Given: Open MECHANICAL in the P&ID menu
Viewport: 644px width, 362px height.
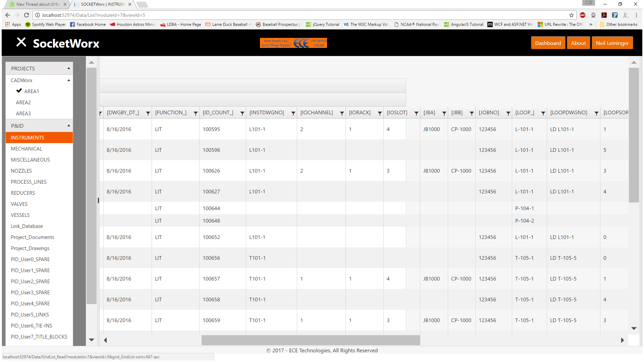Looking at the screenshot, I should [26, 148].
